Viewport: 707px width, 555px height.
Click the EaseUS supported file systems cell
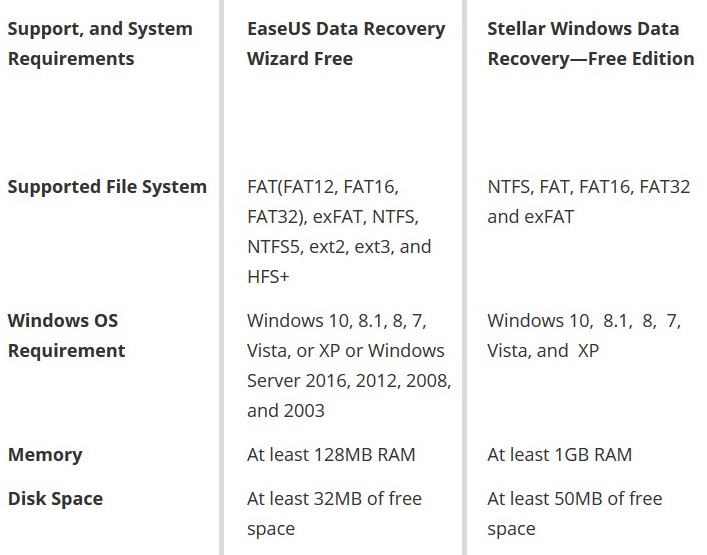point(339,231)
